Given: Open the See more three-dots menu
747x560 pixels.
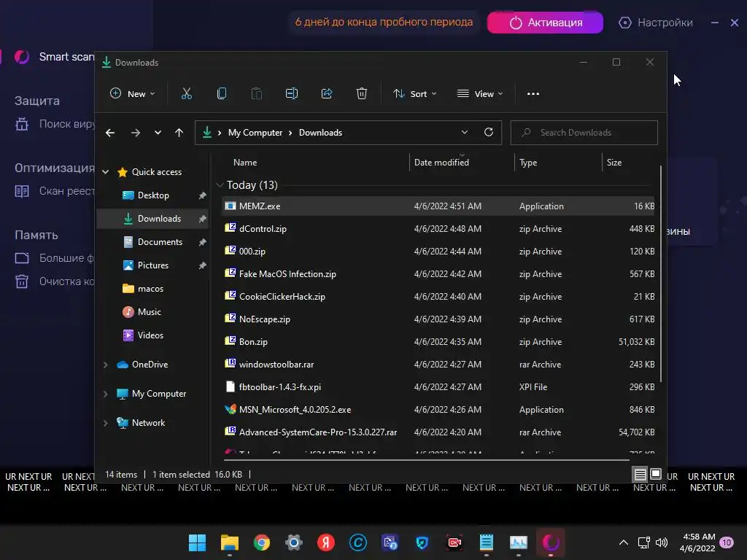Looking at the screenshot, I should (x=533, y=94).
